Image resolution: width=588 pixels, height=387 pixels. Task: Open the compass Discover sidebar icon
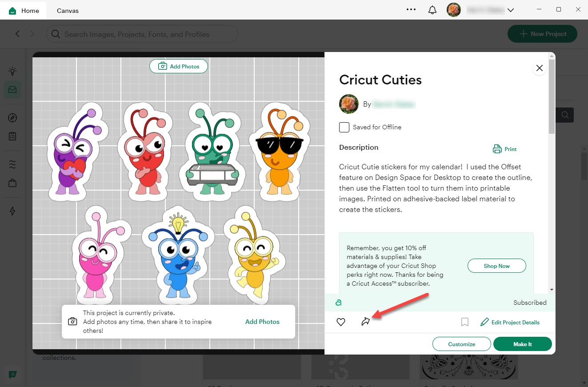click(x=12, y=118)
